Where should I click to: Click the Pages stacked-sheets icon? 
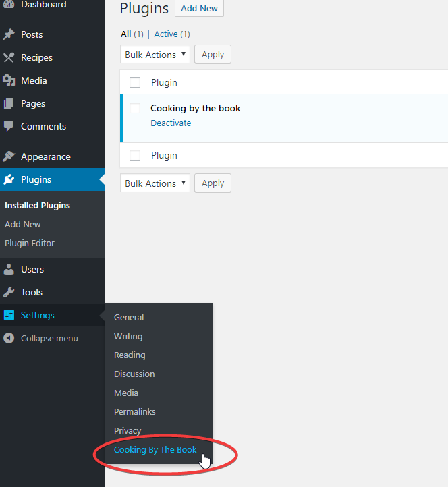9,103
